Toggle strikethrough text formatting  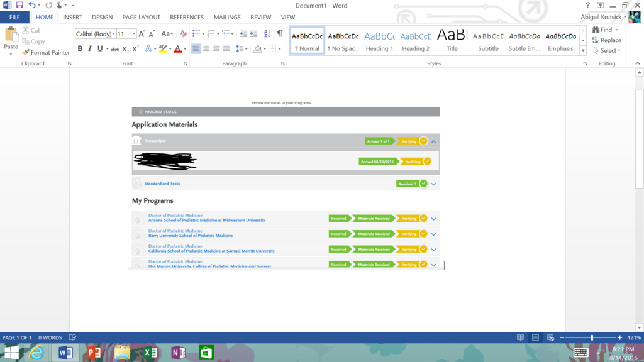(x=114, y=48)
